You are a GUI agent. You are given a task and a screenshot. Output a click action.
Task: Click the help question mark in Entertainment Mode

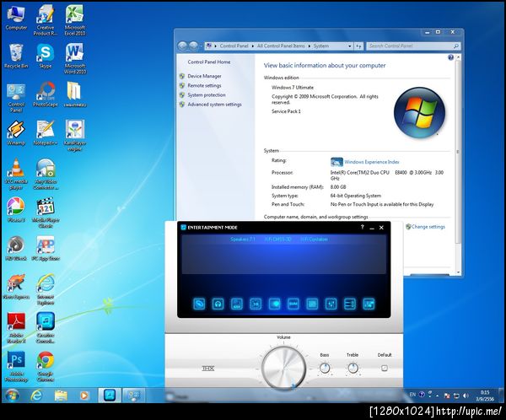point(362,227)
